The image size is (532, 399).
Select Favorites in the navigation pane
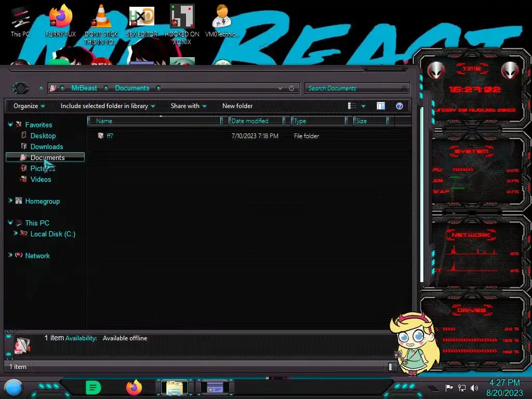tap(38, 125)
